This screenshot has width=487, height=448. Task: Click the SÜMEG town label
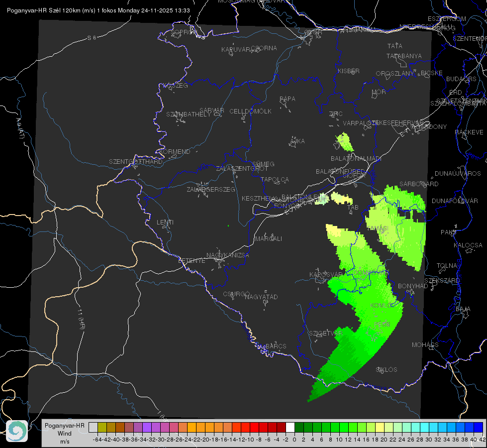tap(263, 164)
